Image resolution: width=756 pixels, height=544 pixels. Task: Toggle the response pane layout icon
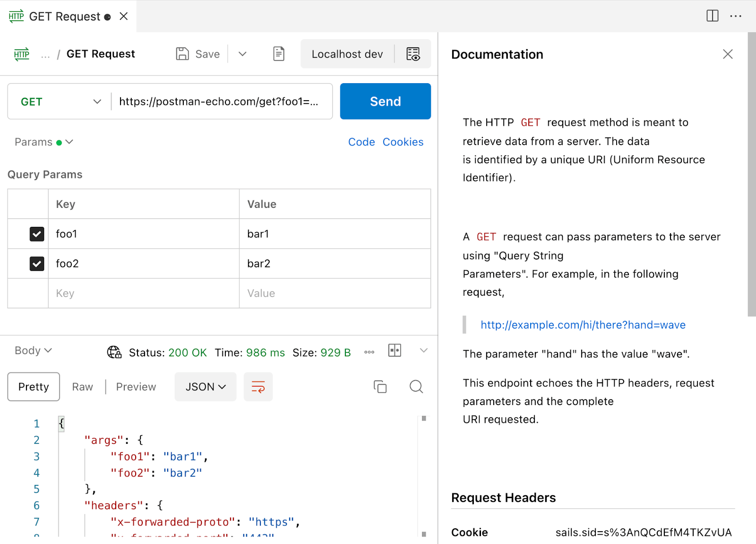tap(395, 350)
